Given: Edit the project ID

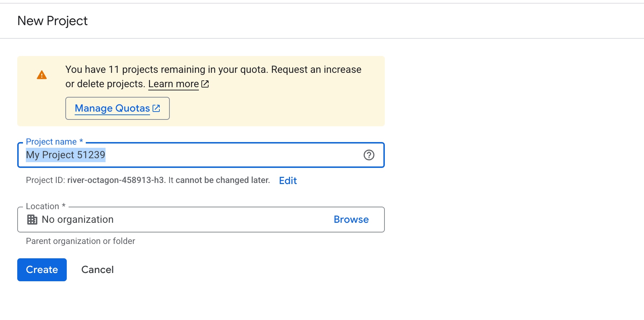Looking at the screenshot, I should click(288, 180).
